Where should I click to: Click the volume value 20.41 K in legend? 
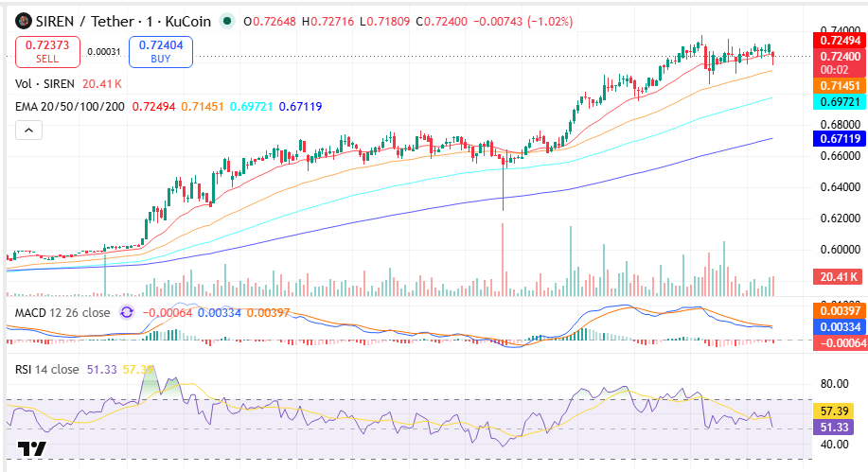102,84
